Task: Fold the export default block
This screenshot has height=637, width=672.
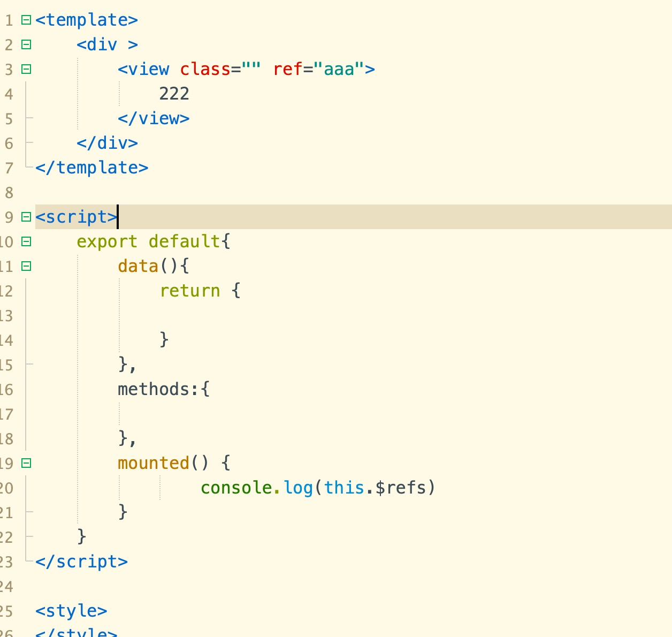Action: pos(26,242)
